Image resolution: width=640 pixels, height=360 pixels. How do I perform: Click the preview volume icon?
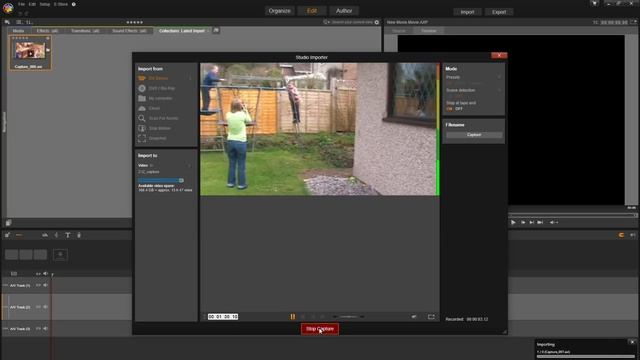(552, 222)
